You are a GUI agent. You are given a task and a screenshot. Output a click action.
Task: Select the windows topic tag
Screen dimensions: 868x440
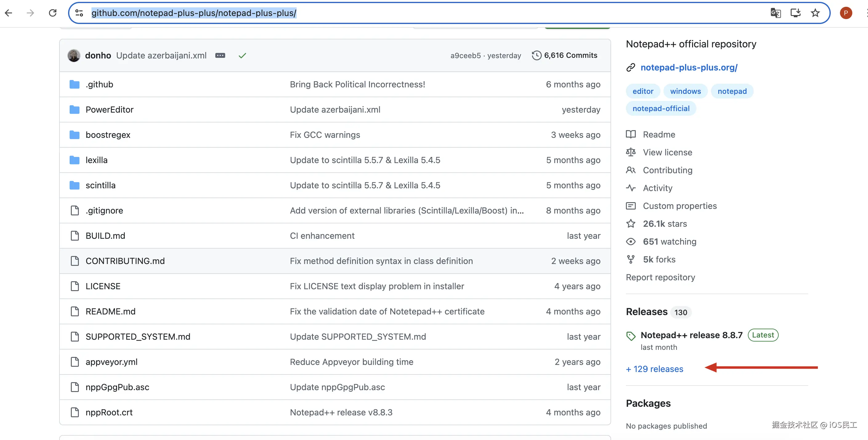click(x=685, y=91)
